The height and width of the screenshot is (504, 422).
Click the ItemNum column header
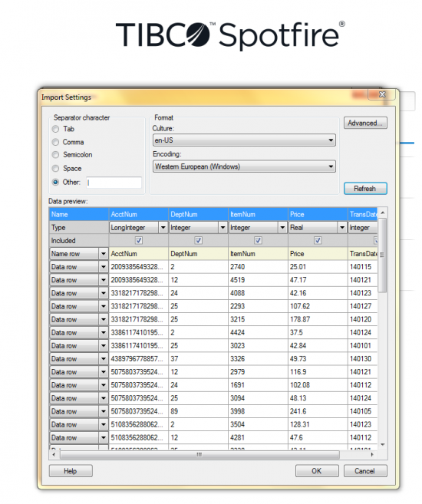tap(258, 214)
